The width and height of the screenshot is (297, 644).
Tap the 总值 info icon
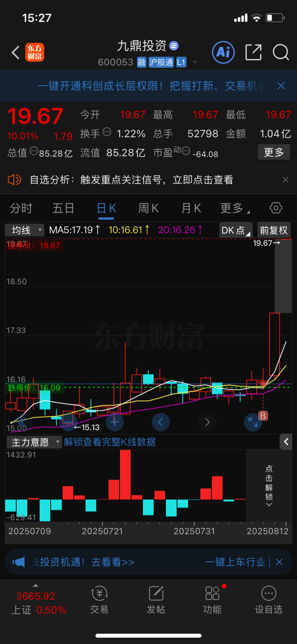34,151
